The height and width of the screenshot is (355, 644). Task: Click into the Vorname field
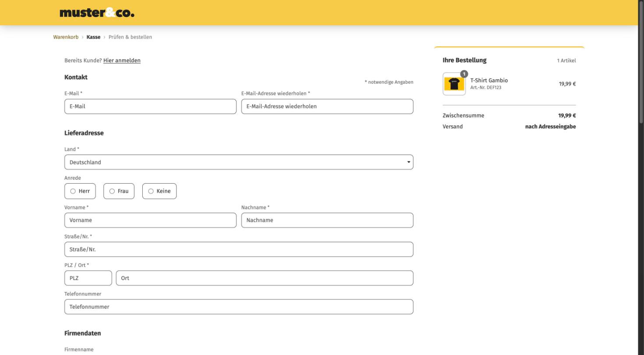click(150, 220)
